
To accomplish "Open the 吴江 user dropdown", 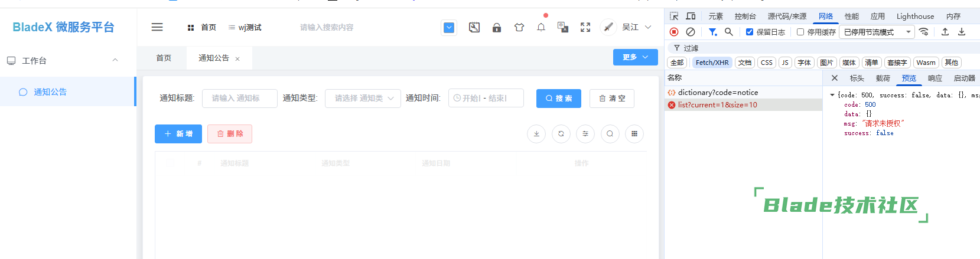I will click(x=637, y=27).
